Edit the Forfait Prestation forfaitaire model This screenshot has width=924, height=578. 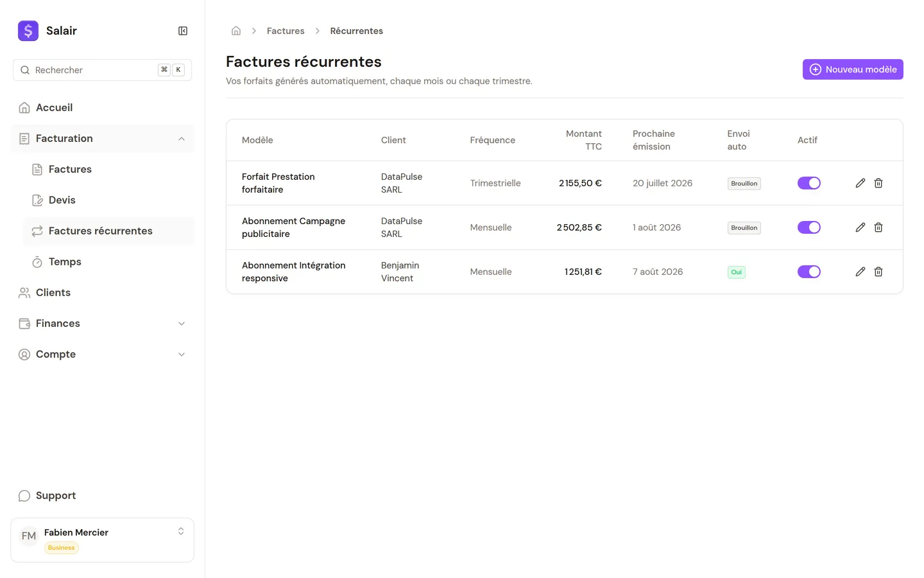(x=860, y=183)
